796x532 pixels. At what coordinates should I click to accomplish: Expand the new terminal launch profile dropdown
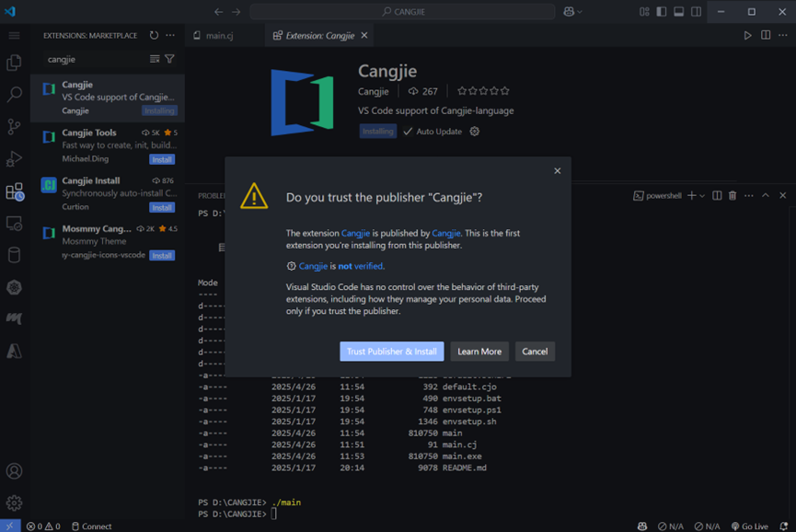pos(702,196)
